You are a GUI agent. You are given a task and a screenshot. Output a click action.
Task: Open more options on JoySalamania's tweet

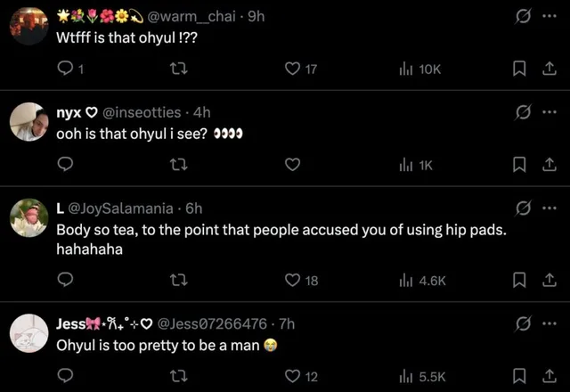[550, 208]
